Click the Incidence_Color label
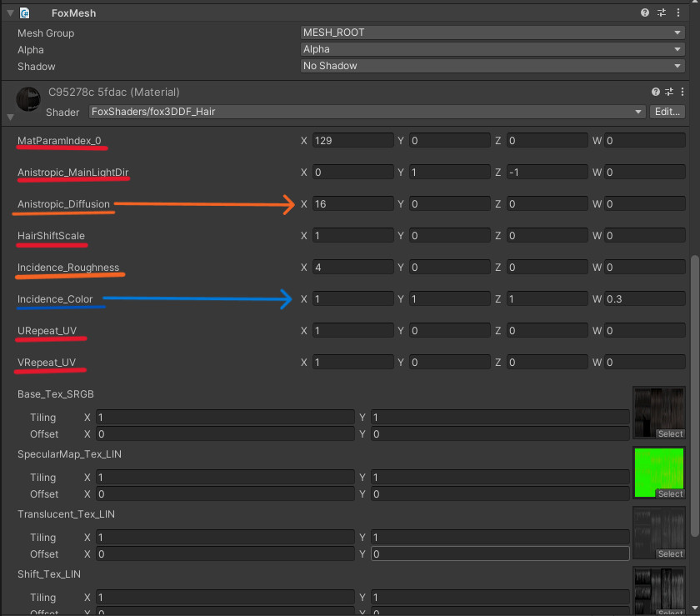This screenshot has width=700, height=616. pos(55,299)
